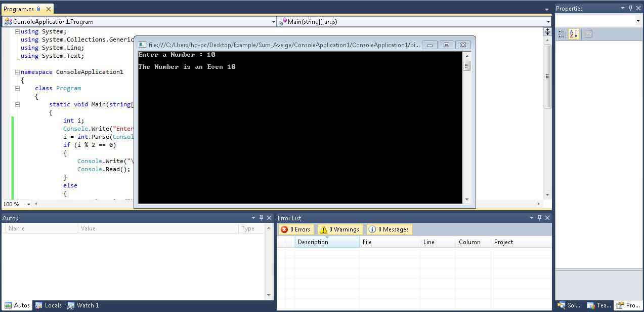Click the Property Pages icon in Properties
This screenshot has width=644, height=312.
(x=587, y=34)
